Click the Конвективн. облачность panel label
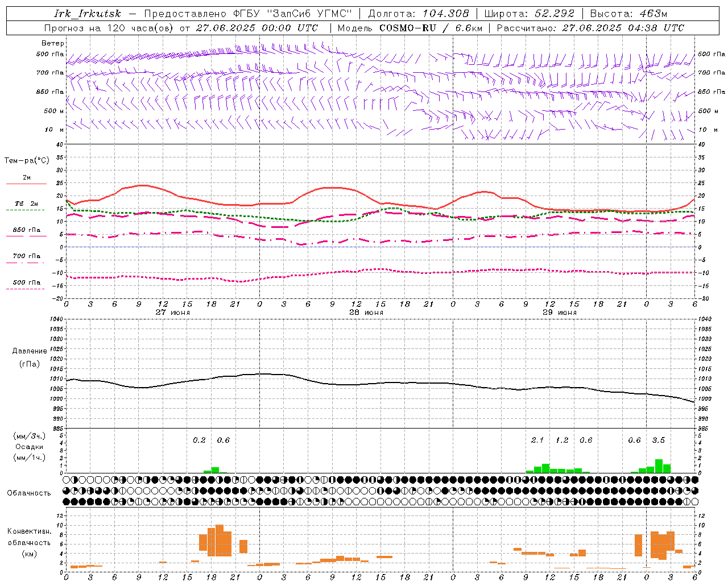 point(29,537)
